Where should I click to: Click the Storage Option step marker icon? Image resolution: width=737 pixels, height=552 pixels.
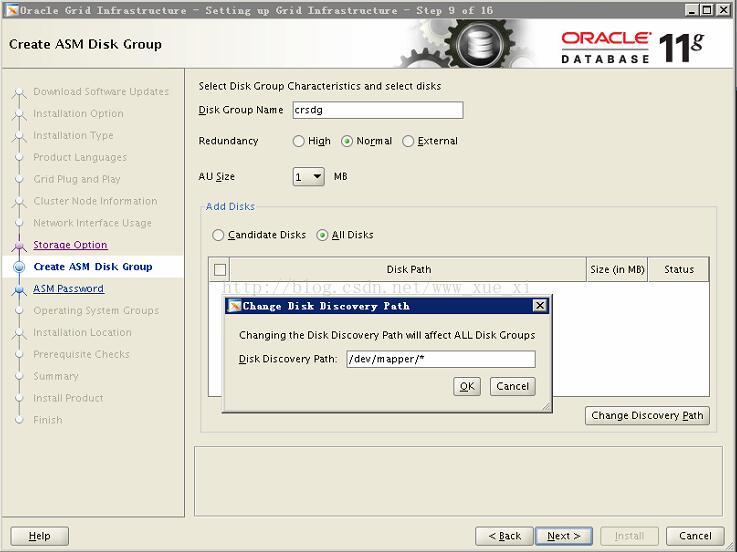pyautogui.click(x=19, y=245)
